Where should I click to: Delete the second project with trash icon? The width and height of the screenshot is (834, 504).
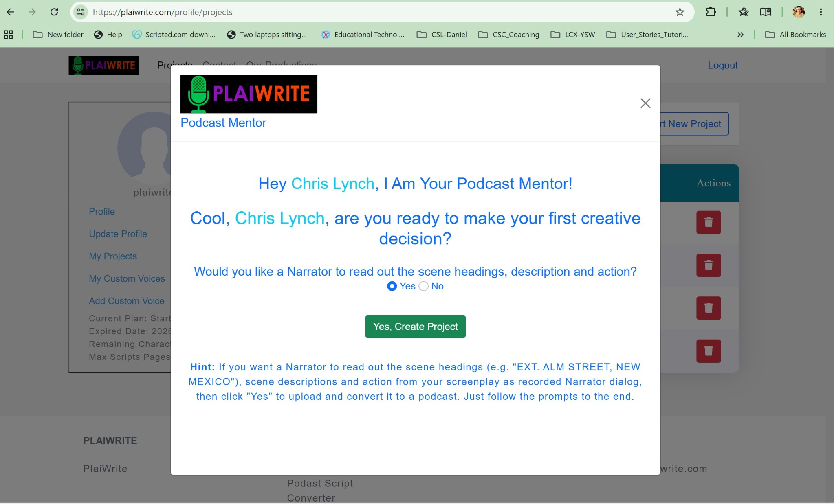tap(709, 265)
